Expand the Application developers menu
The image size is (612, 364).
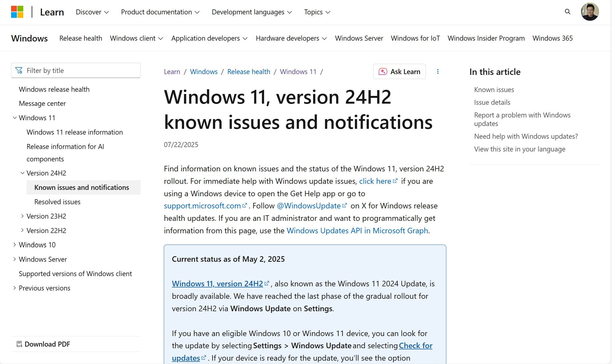(209, 38)
